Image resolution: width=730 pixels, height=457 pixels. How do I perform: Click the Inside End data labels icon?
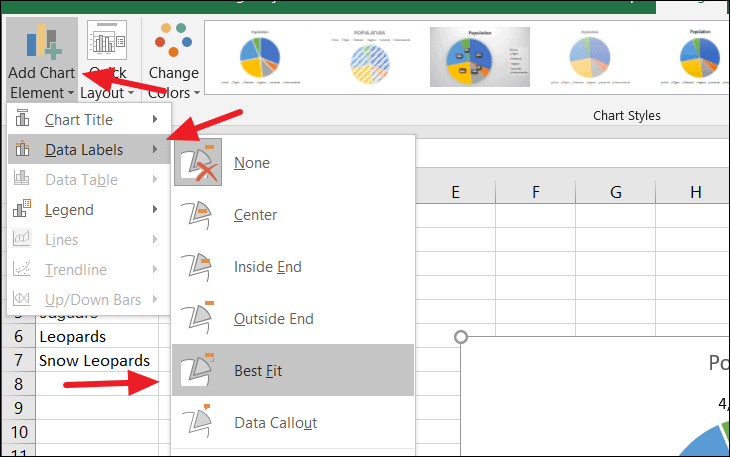197,267
